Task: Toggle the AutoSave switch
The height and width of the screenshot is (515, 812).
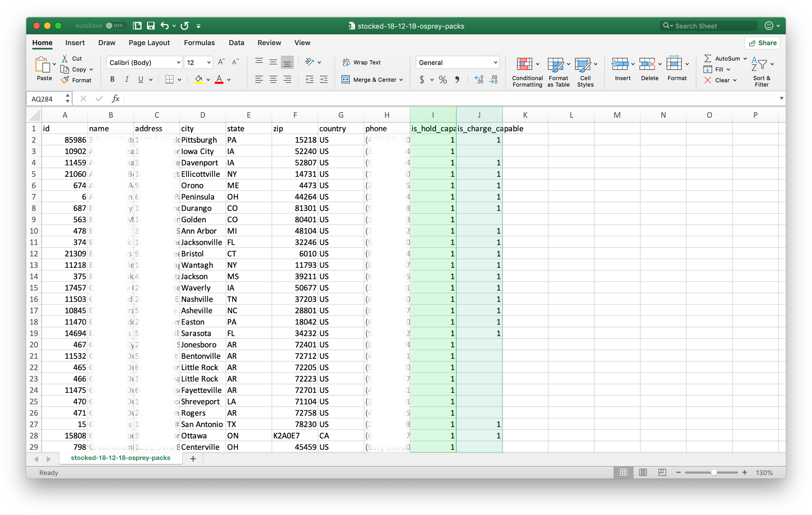Action: (x=115, y=26)
